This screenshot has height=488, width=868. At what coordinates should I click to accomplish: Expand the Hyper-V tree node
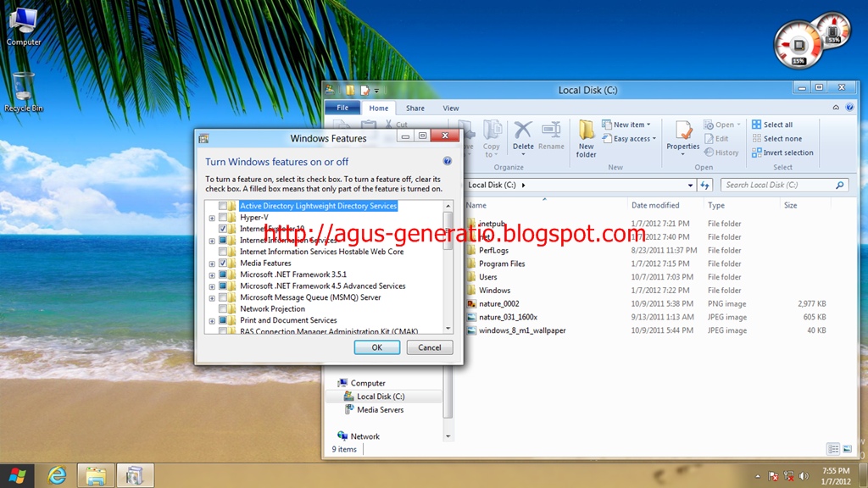[x=212, y=218]
